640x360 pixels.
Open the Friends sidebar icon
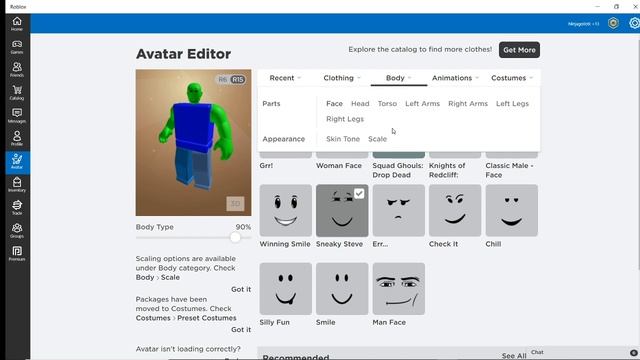(17, 69)
